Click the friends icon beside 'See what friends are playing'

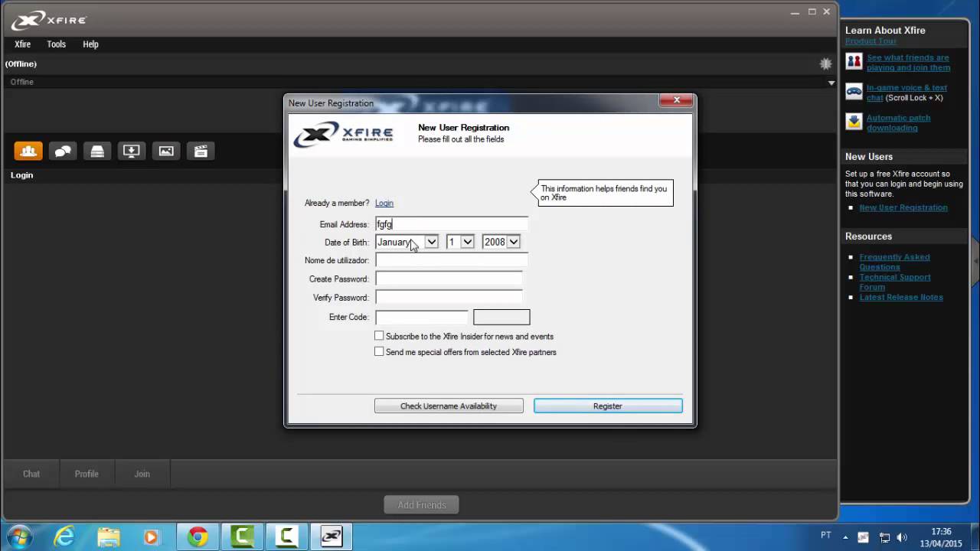[x=854, y=60]
